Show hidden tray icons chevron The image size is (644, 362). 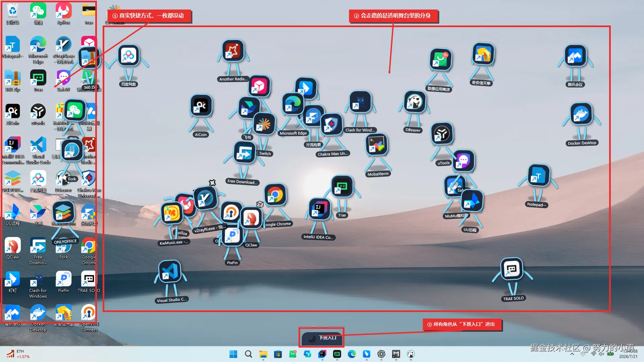(572, 354)
